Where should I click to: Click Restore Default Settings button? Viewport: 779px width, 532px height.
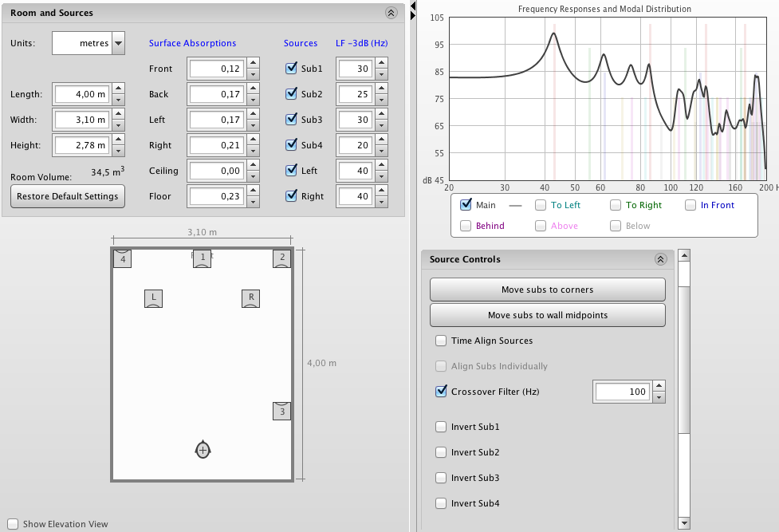pos(68,196)
